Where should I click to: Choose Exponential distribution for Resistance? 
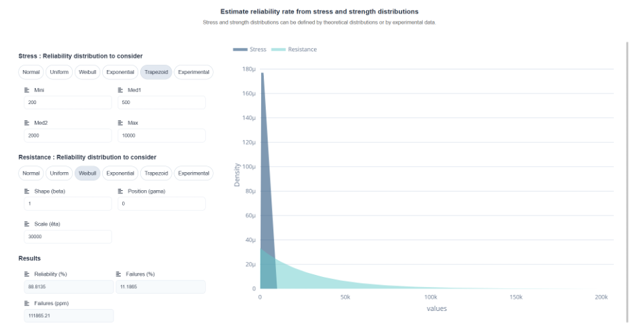coord(120,174)
